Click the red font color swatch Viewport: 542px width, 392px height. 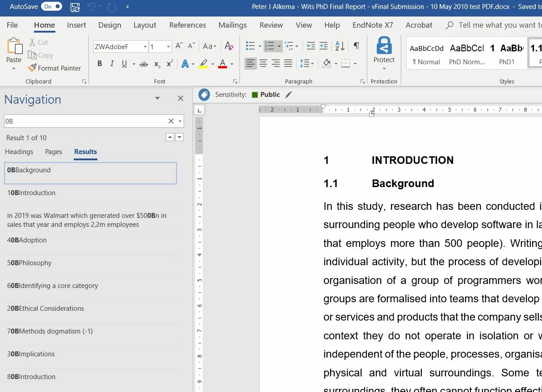tap(223, 64)
